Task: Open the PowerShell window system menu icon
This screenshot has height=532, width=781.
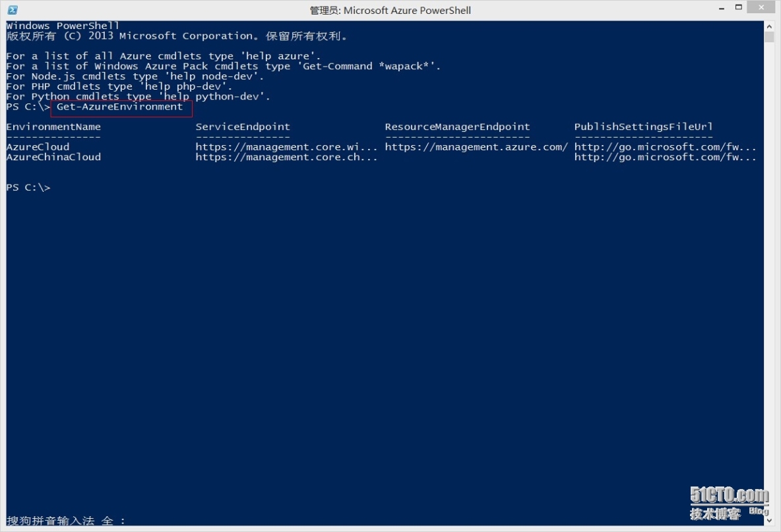Action: click(x=13, y=10)
